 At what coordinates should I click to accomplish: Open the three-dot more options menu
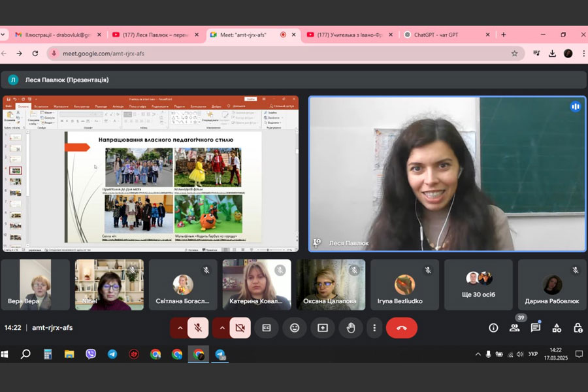tap(374, 328)
